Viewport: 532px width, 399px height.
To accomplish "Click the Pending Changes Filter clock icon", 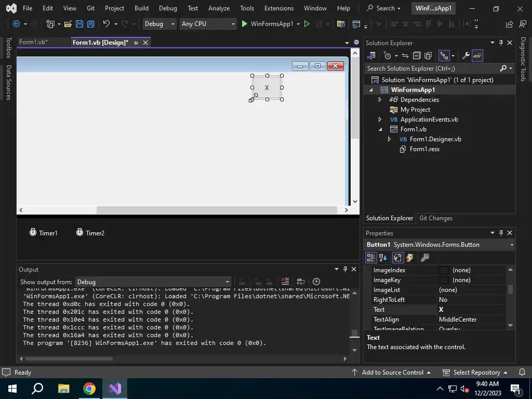I will [387, 55].
